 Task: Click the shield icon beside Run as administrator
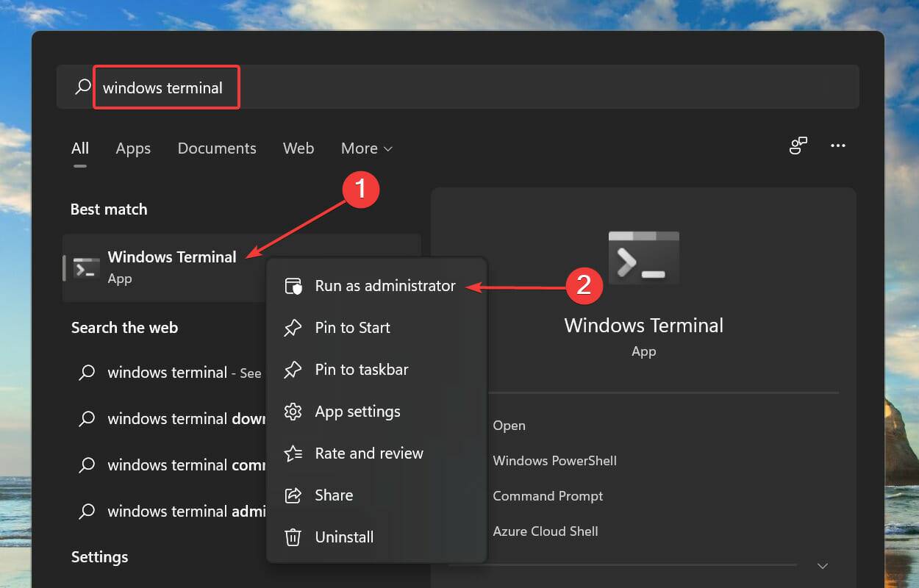point(293,285)
